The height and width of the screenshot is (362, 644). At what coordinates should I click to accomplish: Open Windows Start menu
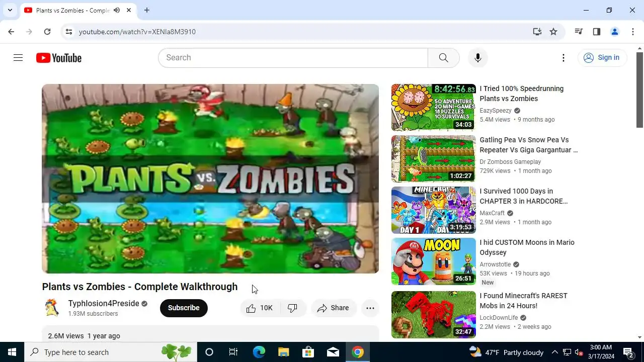(x=12, y=352)
